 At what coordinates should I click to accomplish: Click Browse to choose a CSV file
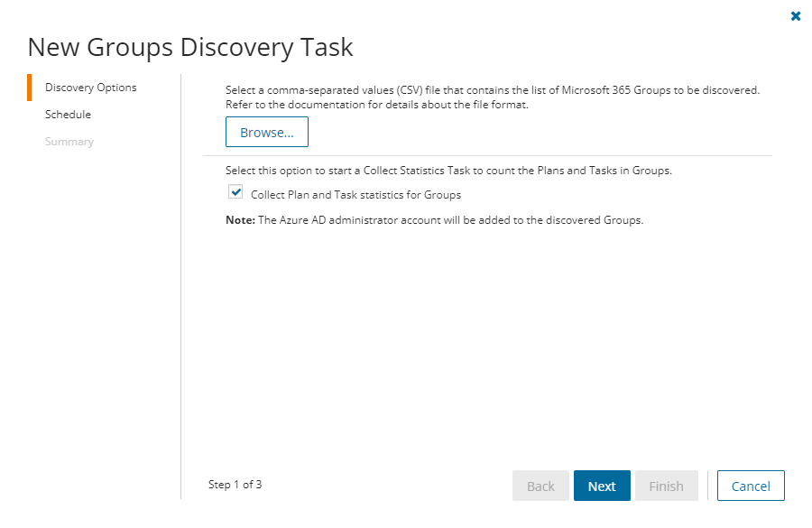point(267,133)
